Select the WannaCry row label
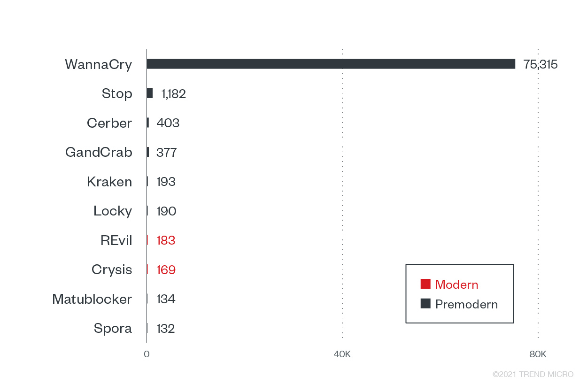The width and height of the screenshot is (587, 392). (99, 64)
